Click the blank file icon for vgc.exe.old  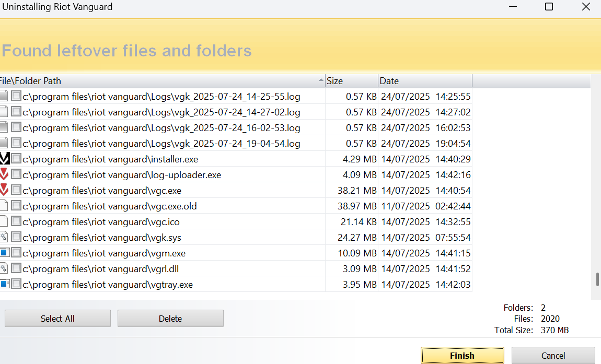coord(4,206)
